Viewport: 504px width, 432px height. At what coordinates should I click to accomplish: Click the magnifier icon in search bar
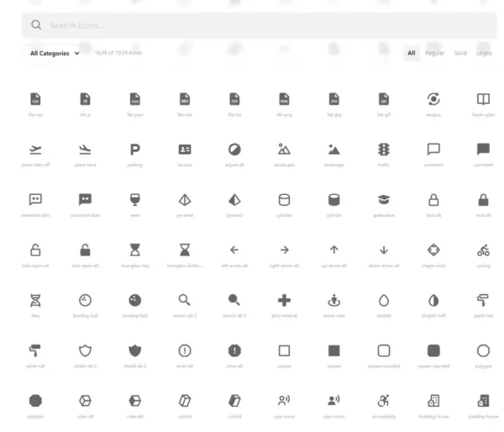pos(36,25)
